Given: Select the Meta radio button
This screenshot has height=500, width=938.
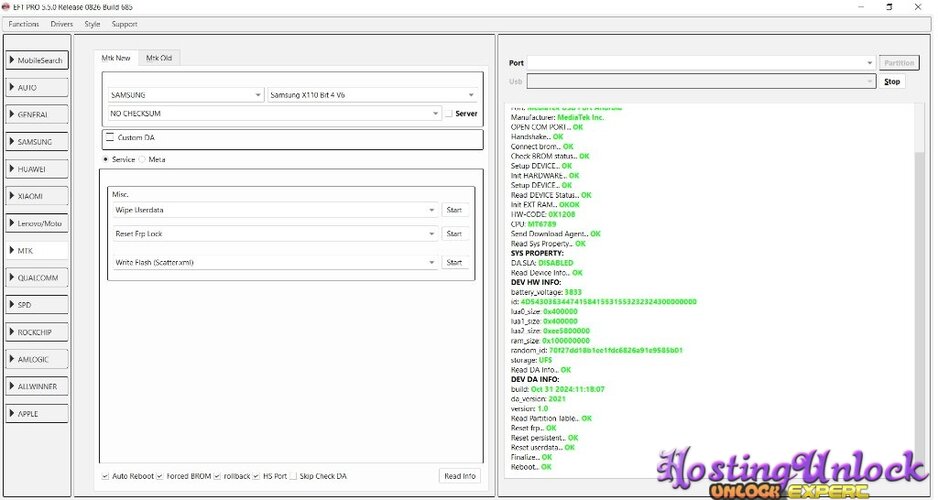Looking at the screenshot, I should [142, 160].
